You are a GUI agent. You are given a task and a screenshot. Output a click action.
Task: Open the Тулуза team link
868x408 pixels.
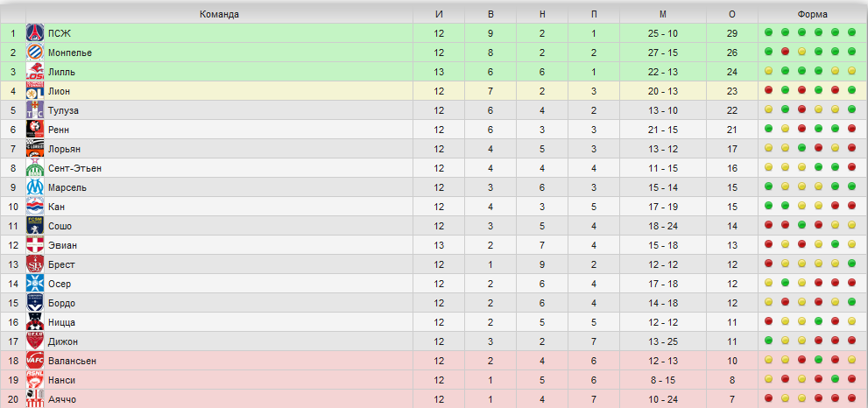63,110
